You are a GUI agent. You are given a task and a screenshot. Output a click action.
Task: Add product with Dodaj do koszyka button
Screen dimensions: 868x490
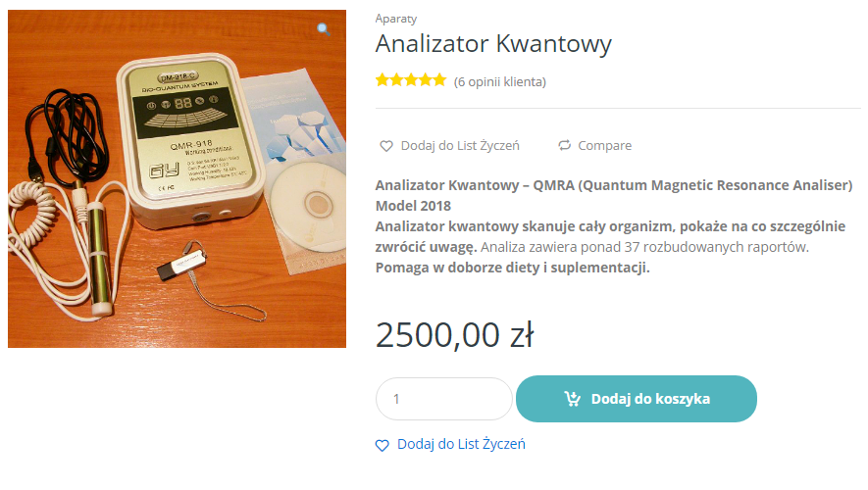click(x=637, y=399)
